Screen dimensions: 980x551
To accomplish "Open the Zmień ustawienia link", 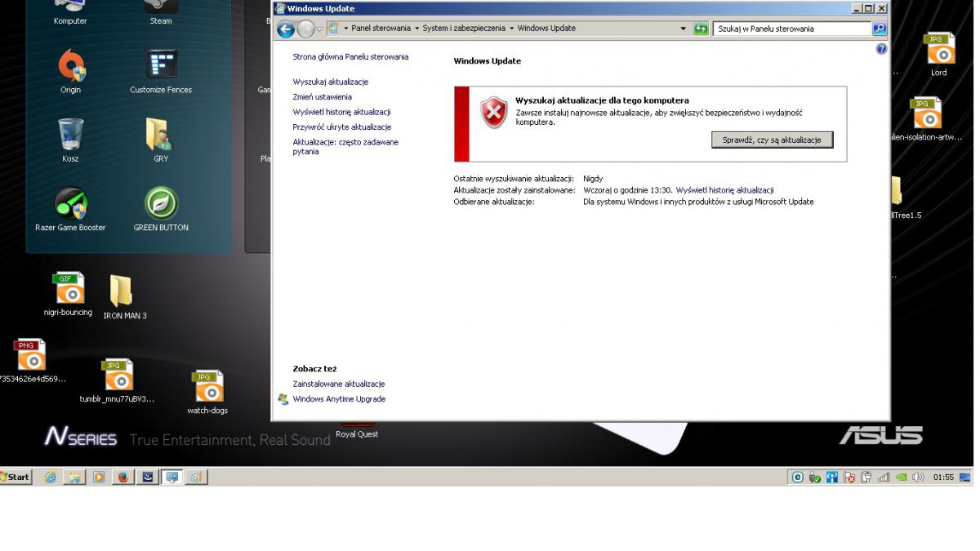I will coord(323,97).
